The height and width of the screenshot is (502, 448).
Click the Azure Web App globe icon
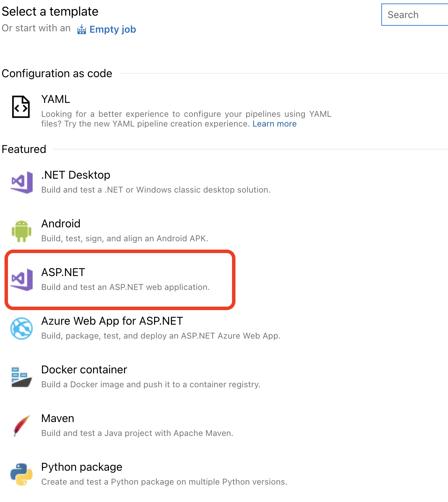[22, 328]
